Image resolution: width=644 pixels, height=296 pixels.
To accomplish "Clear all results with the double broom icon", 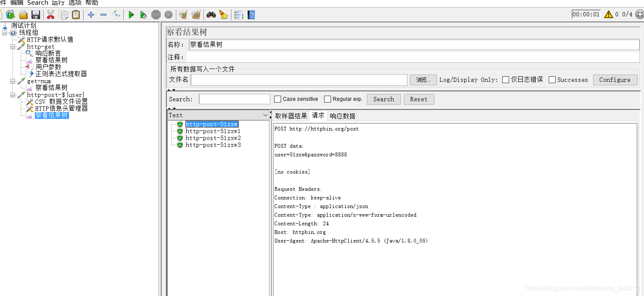I will [x=196, y=15].
